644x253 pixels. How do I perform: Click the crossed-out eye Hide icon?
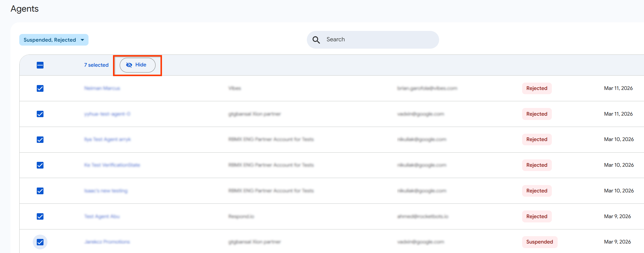pos(129,65)
